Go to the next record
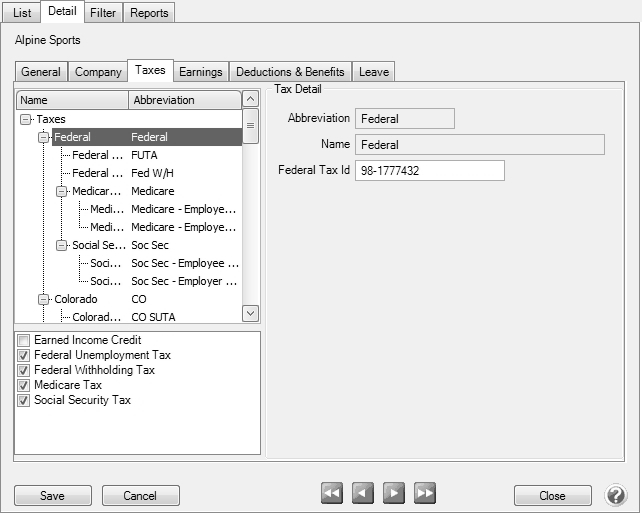Image resolution: width=642 pixels, height=514 pixels. pos(394,493)
